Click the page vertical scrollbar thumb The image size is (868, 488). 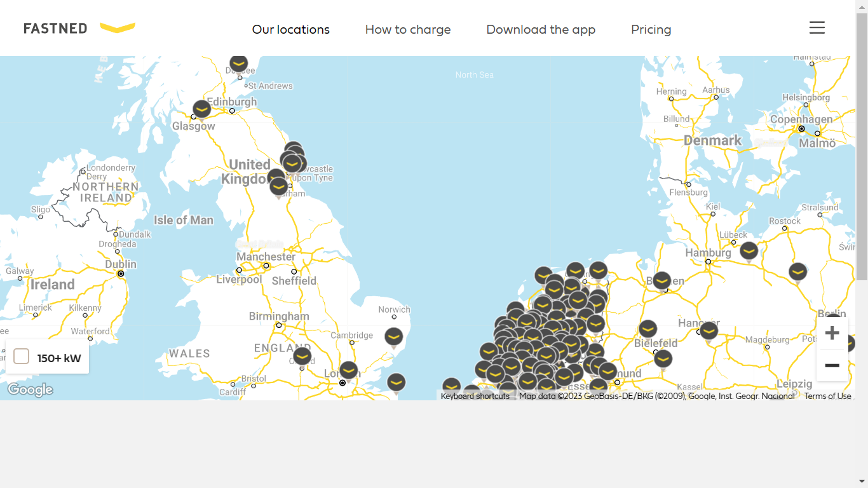862,146
